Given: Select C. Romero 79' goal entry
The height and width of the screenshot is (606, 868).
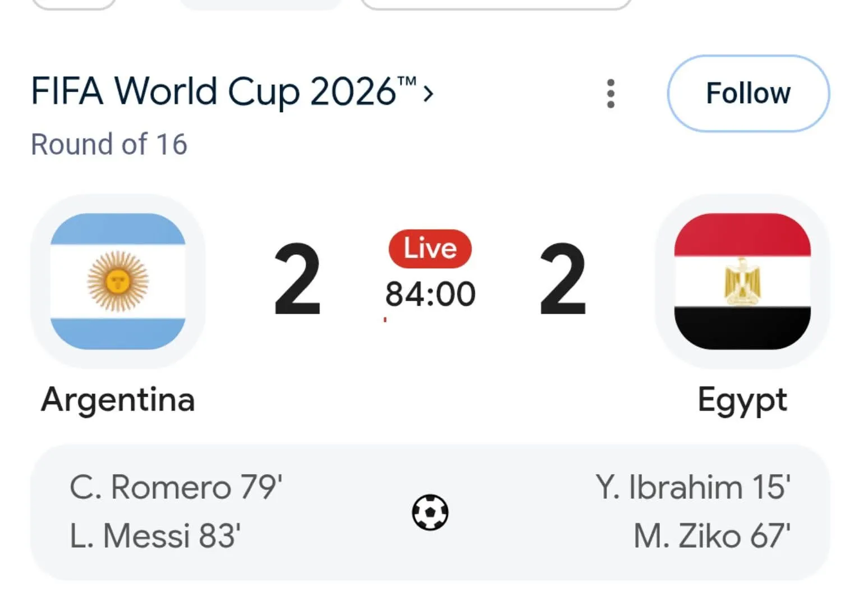Looking at the screenshot, I should click(176, 487).
